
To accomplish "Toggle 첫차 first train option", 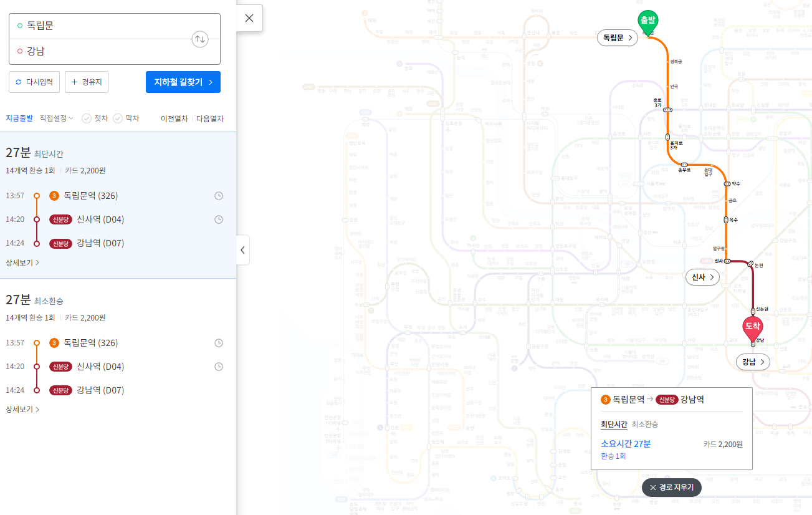I will 95,118.
